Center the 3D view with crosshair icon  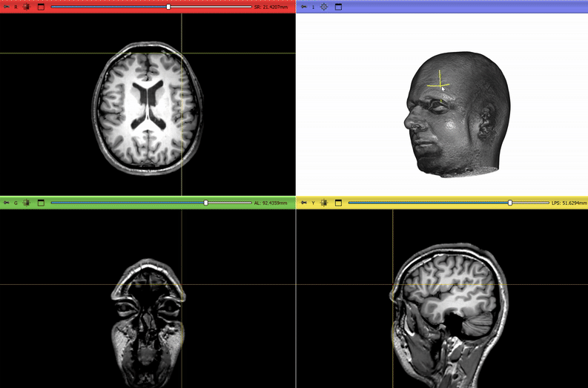[324, 7]
